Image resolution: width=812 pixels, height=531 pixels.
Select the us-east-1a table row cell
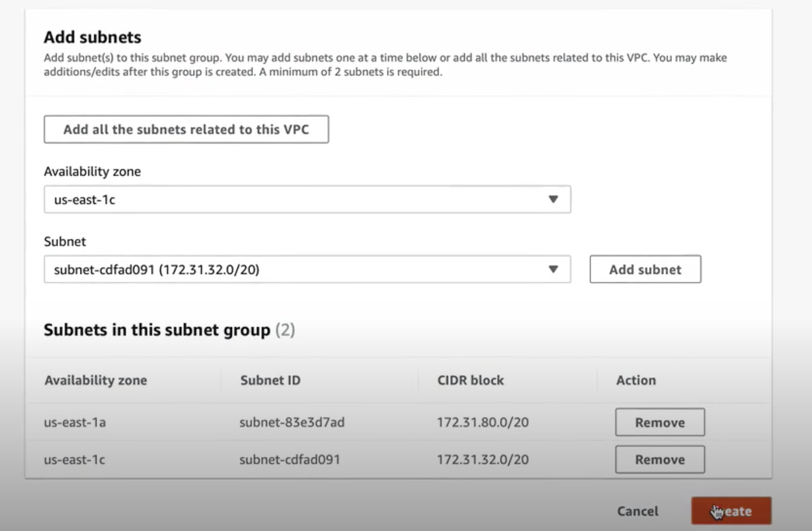click(74, 423)
